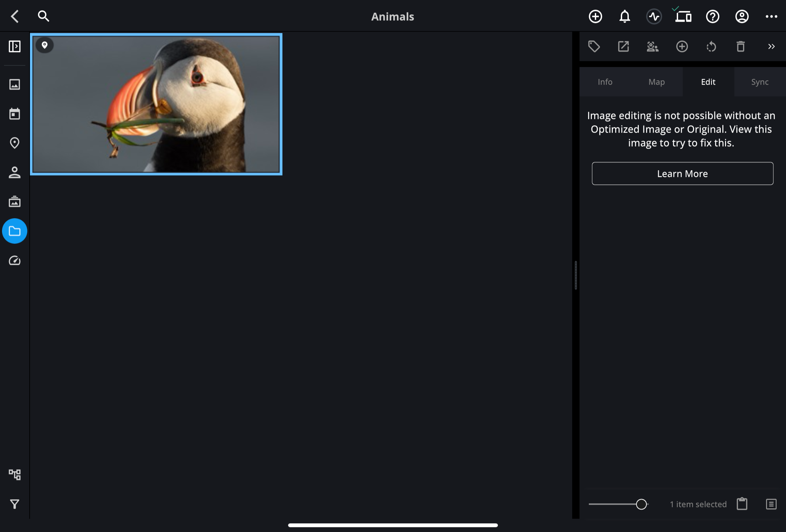This screenshot has width=786, height=532.
Task: Open the calendar view in the sidebar
Action: pyautogui.click(x=15, y=114)
